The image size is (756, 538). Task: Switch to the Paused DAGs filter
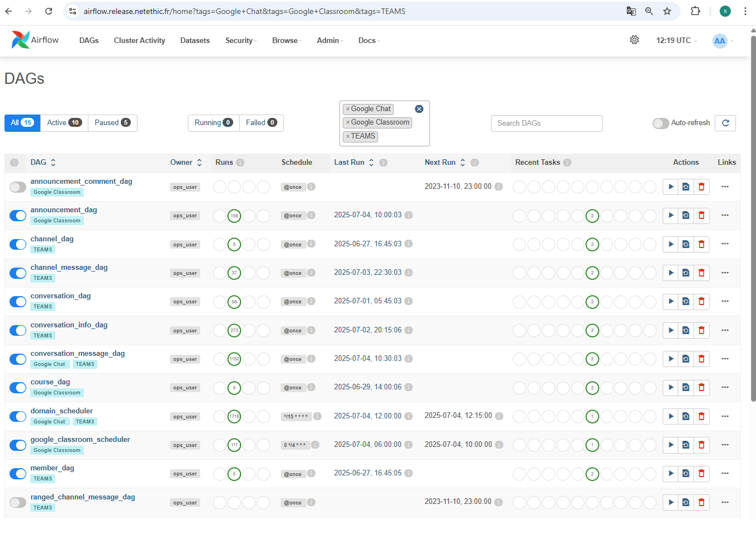point(112,123)
